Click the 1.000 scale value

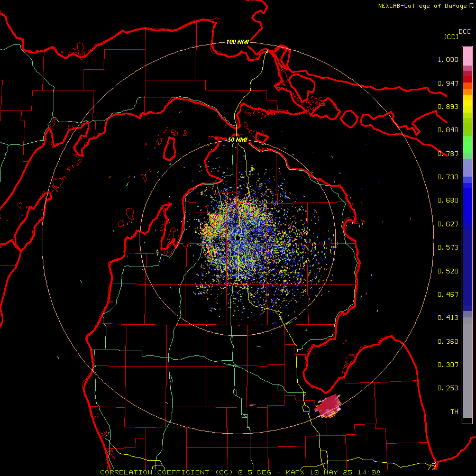448,59
